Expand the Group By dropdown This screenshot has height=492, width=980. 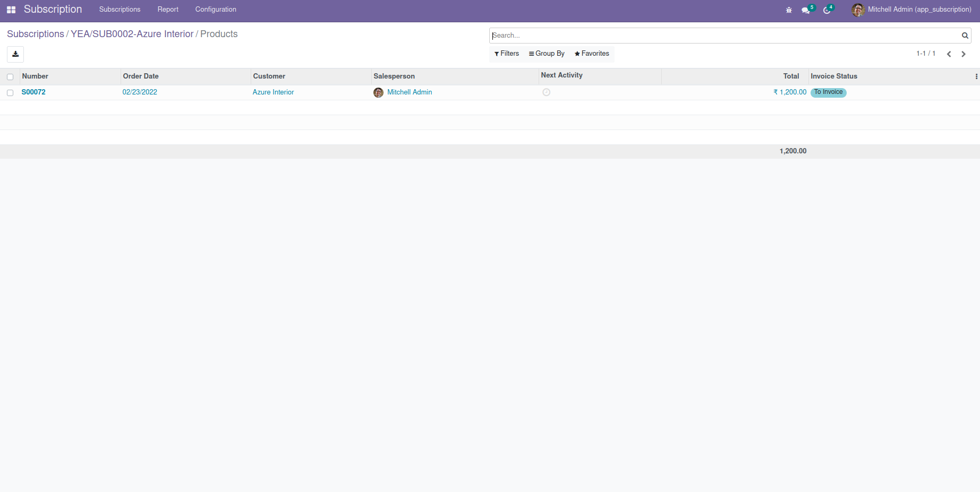tap(547, 54)
